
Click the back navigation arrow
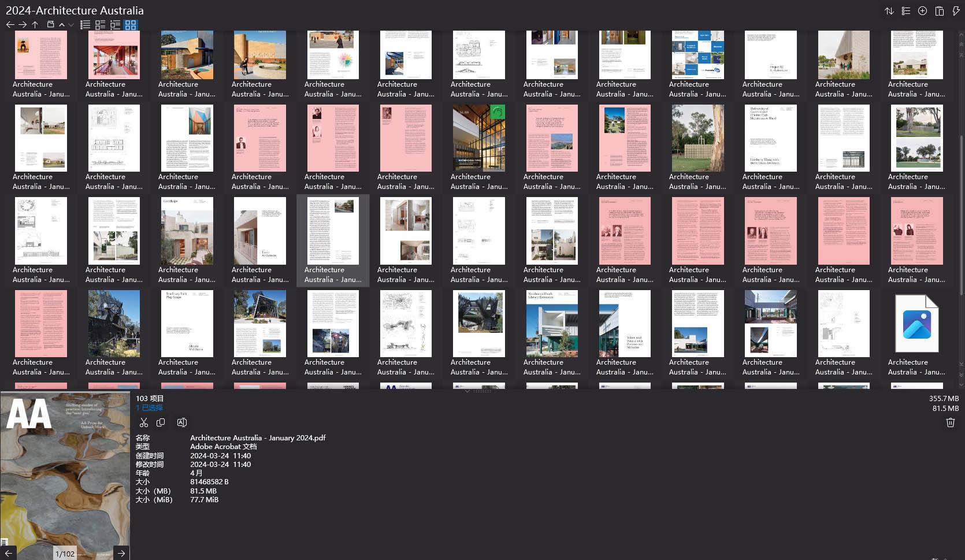pos(10,25)
